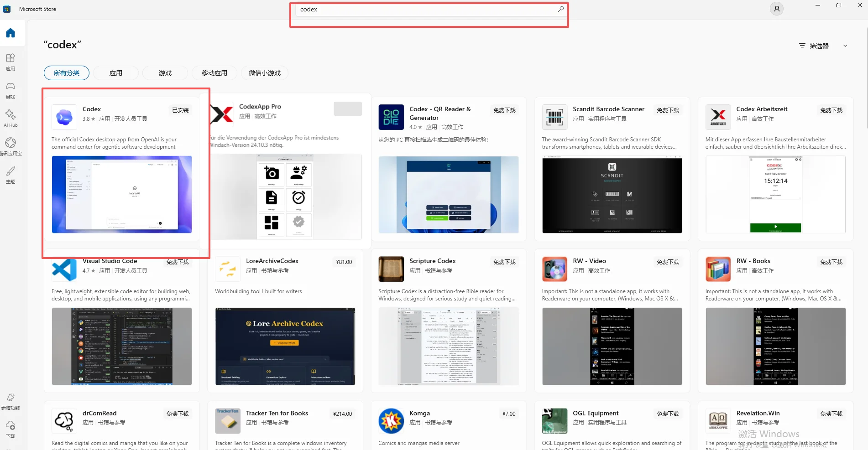Viewport: 868px width, 450px height.
Task: Click ¥81.00 price for LoreArchiveCodex
Action: point(344,262)
